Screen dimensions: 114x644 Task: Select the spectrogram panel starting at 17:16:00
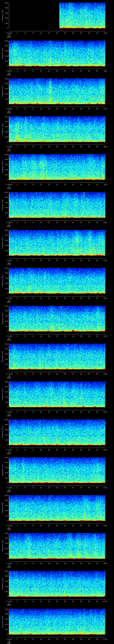pos(57,470)
